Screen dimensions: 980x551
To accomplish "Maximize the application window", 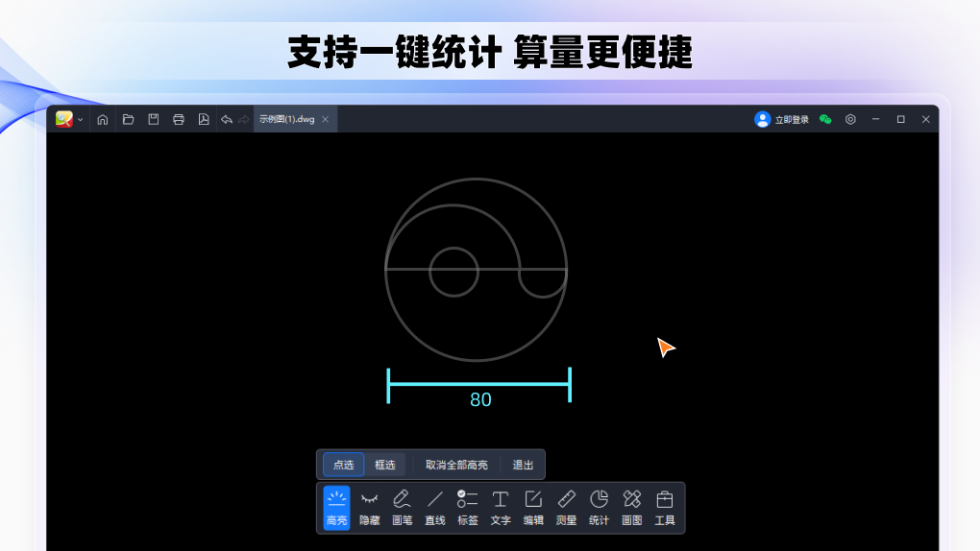I will click(x=900, y=119).
